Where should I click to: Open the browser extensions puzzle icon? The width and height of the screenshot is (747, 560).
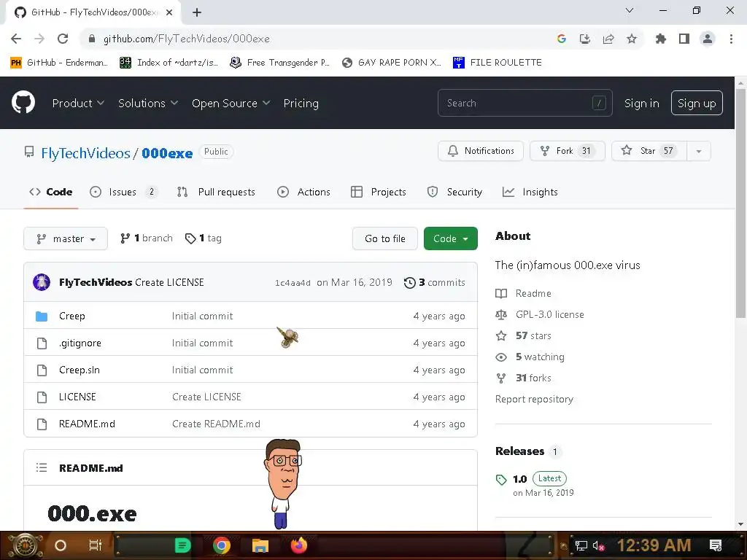pos(660,39)
